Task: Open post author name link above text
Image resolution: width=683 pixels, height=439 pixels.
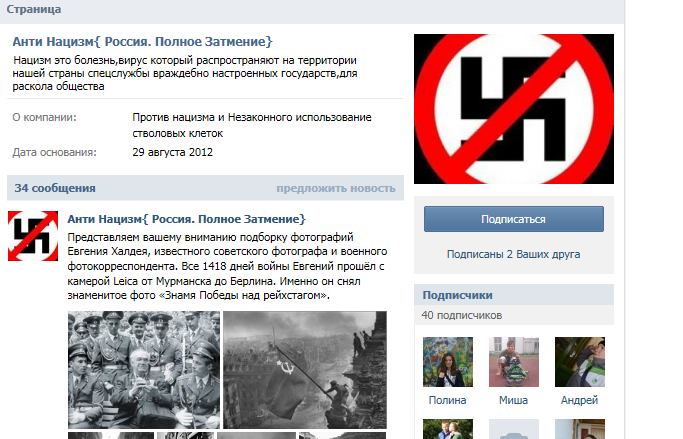Action: pyautogui.click(x=186, y=219)
